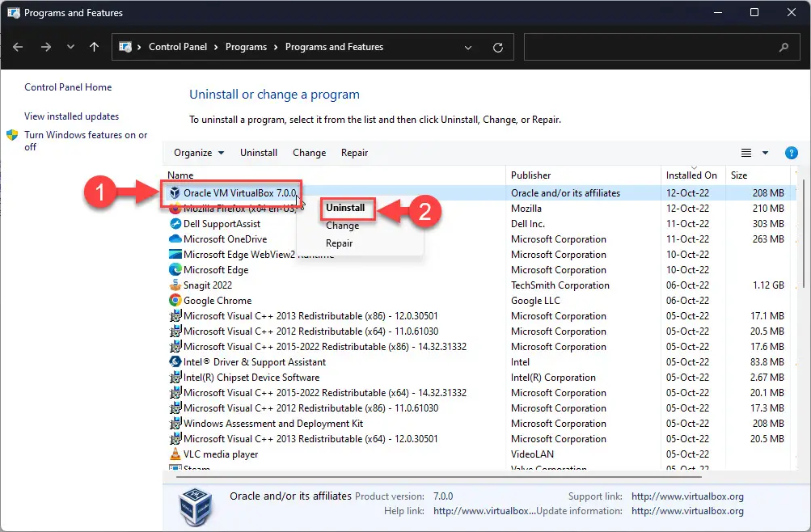811x532 pixels.
Task: Select the Google Chrome icon
Action: click(x=175, y=301)
